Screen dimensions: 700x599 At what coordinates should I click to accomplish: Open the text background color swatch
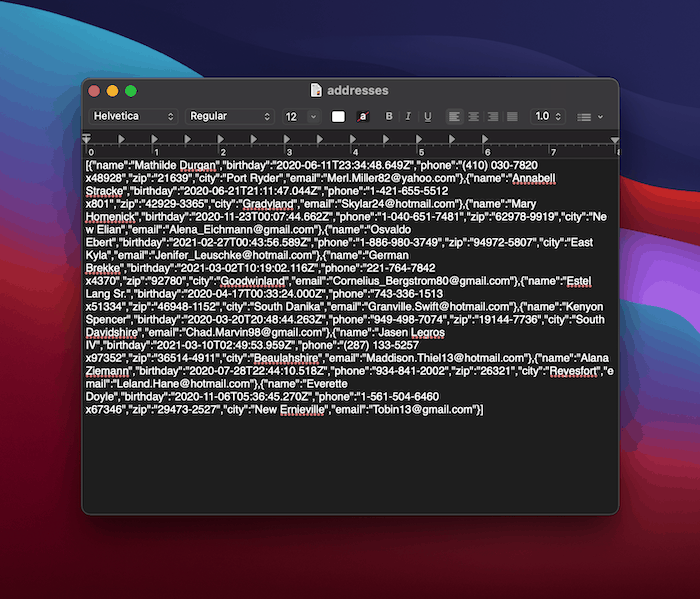(x=363, y=116)
